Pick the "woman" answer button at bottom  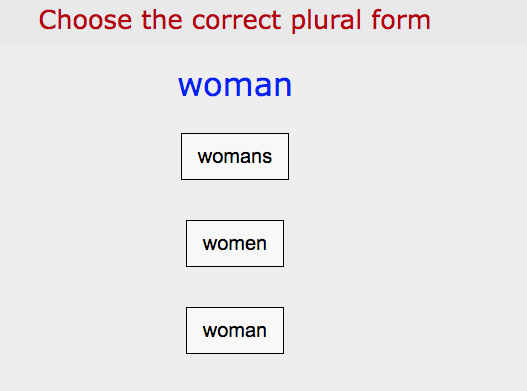pyautogui.click(x=235, y=330)
